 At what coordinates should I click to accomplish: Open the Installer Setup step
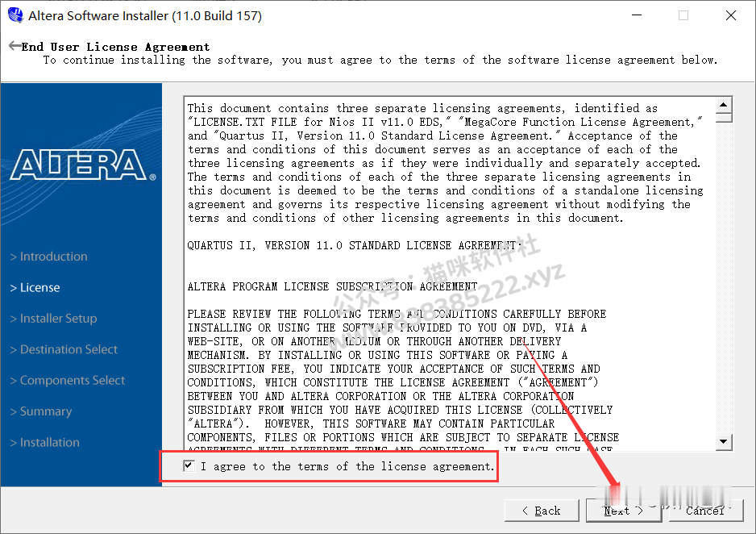(x=53, y=319)
